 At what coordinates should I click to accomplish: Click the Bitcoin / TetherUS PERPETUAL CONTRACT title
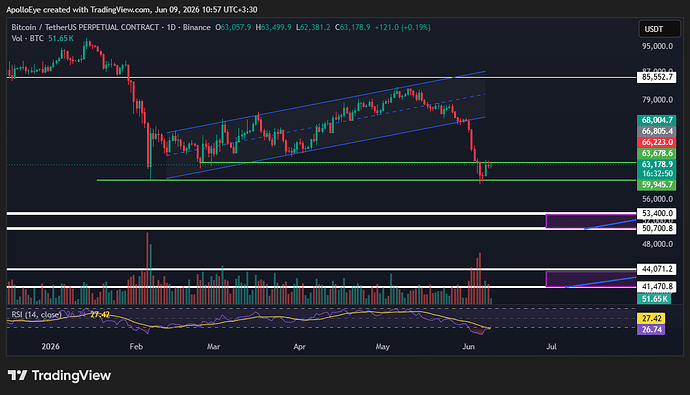tap(85, 27)
